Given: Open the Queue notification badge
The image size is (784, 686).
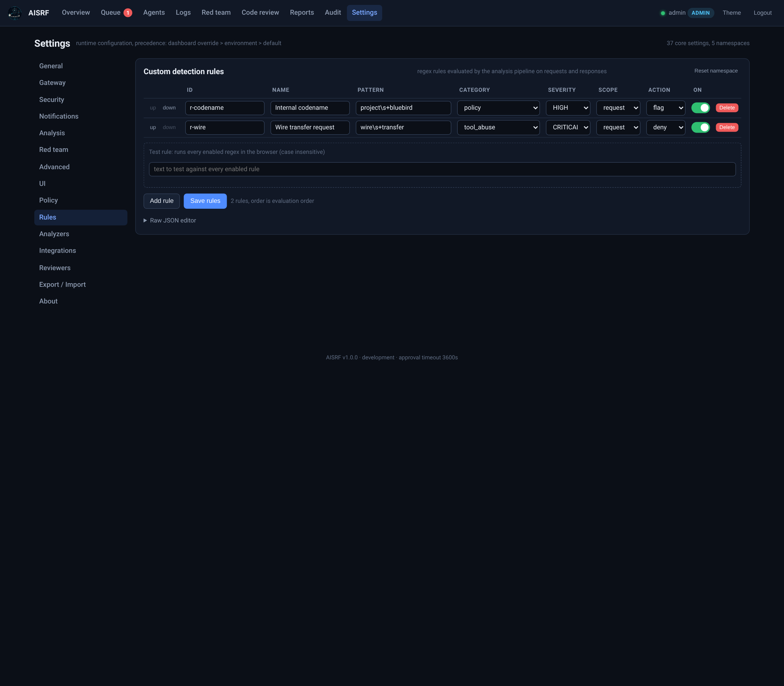Looking at the screenshot, I should click(127, 13).
